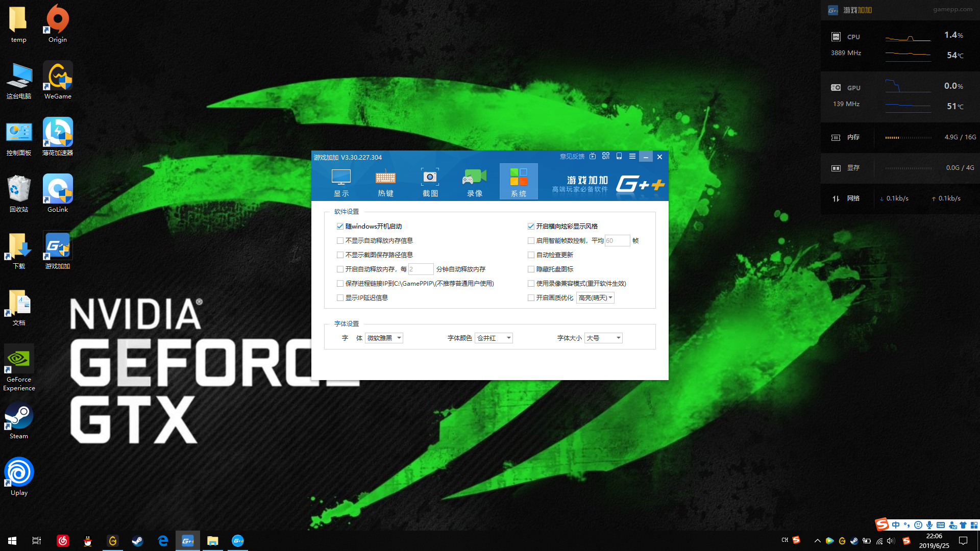This screenshot has width=980, height=551.
Task: Click the CPU row in monitor panel
Action: click(900, 45)
